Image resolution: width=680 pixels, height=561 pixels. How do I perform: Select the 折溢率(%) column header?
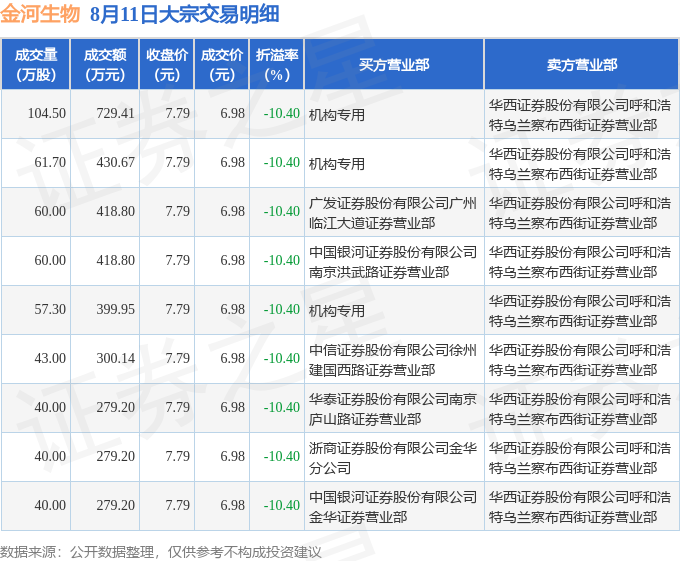click(x=277, y=65)
